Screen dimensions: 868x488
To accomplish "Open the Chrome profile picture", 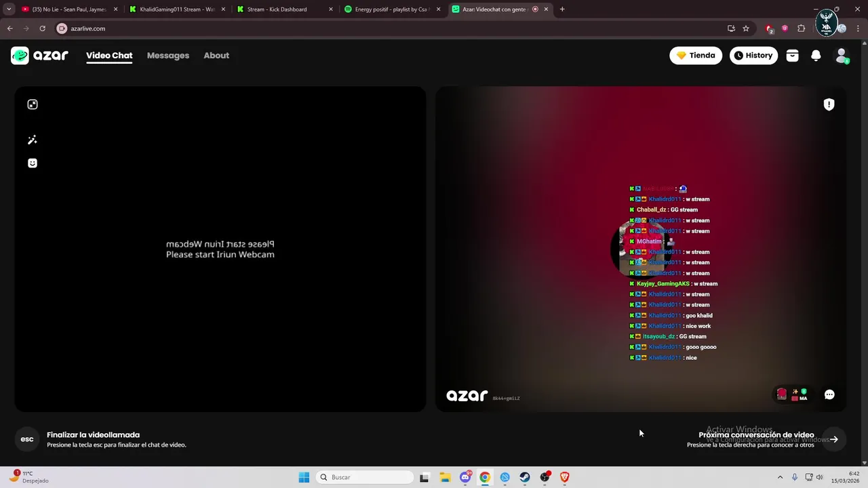I will (x=842, y=28).
